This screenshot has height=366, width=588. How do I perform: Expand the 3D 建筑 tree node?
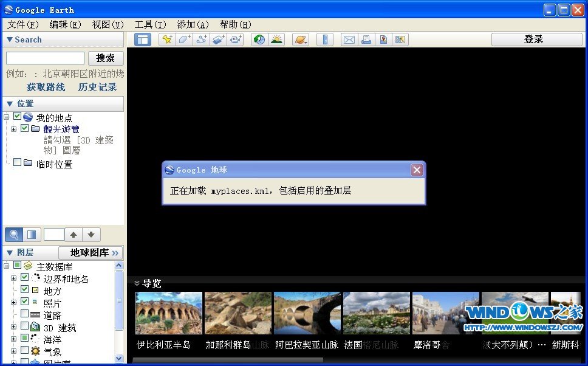tap(13, 327)
